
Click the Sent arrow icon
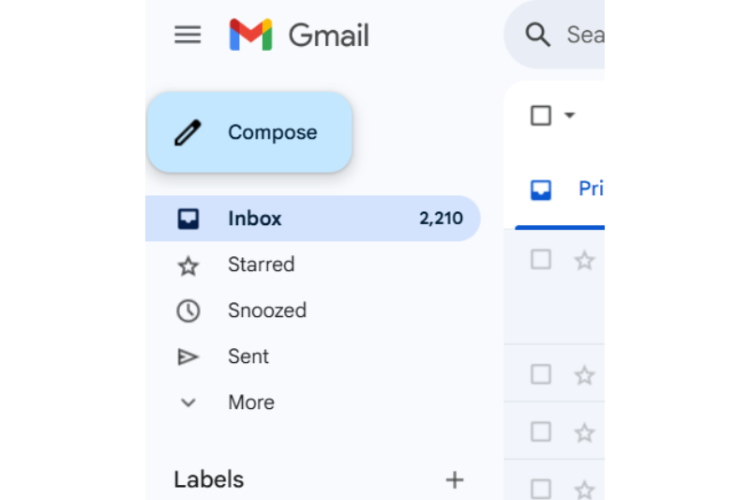pos(188,357)
